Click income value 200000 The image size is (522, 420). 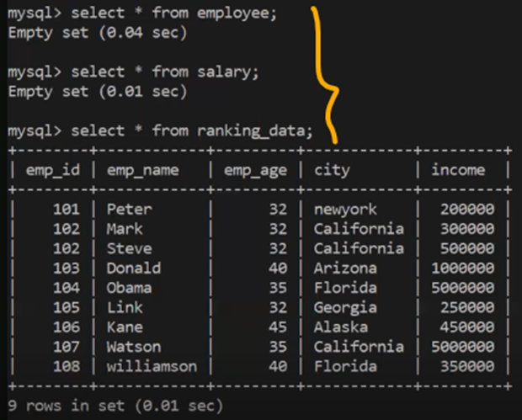click(467, 210)
